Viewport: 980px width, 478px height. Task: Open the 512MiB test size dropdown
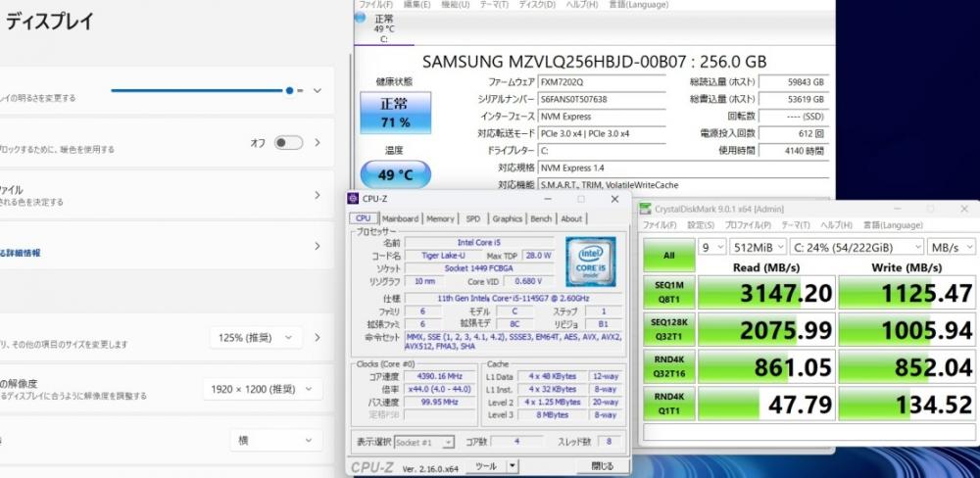[x=758, y=248]
